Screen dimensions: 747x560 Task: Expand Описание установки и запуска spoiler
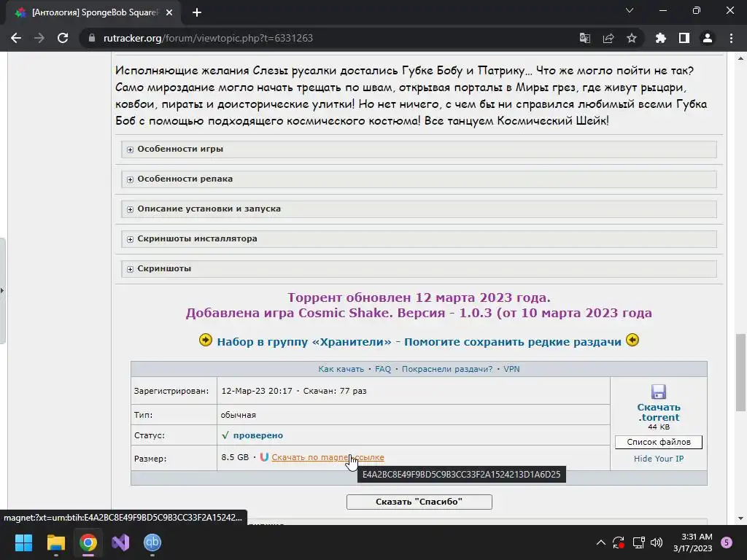(x=419, y=209)
